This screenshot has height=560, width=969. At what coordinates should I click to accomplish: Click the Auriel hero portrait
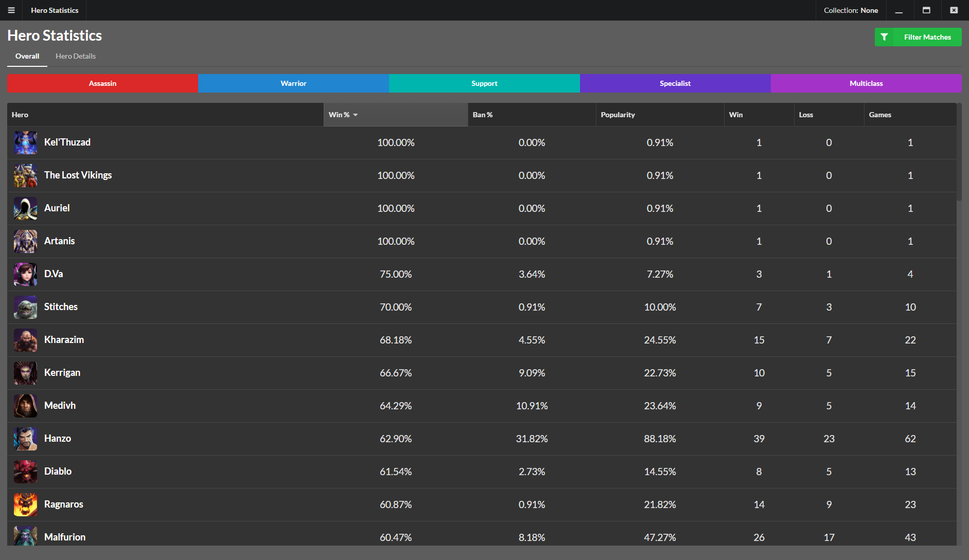coord(25,208)
